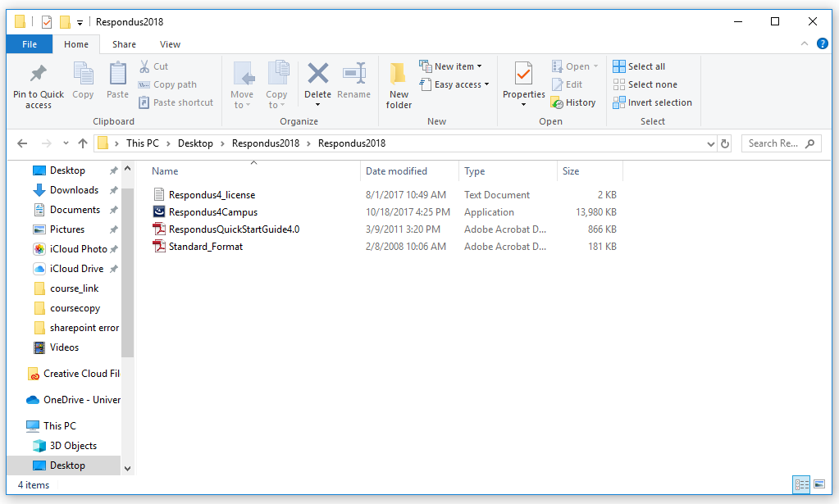Open the course_link folder in sidebar
This screenshot has width=839, height=504.
74,288
